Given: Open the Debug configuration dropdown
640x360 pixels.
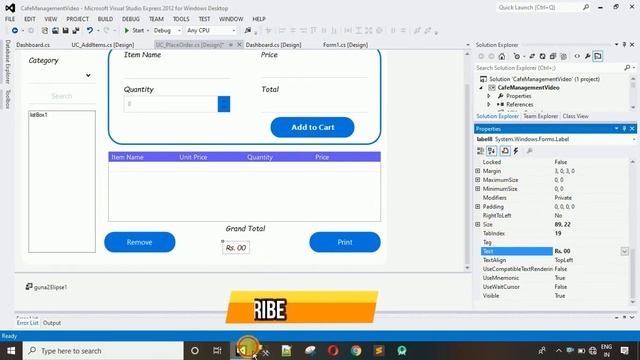Looking at the screenshot, I should (179, 31).
